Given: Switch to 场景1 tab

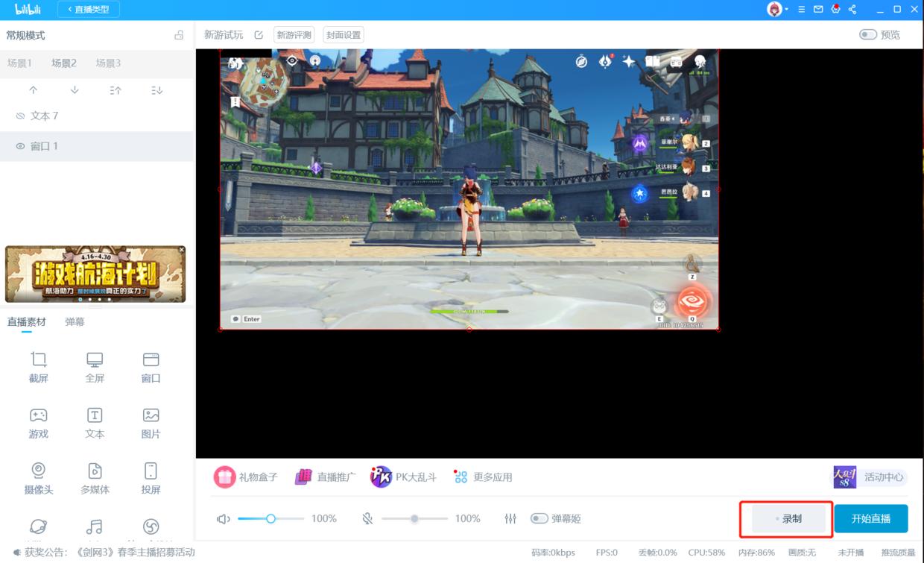Looking at the screenshot, I should 19,63.
